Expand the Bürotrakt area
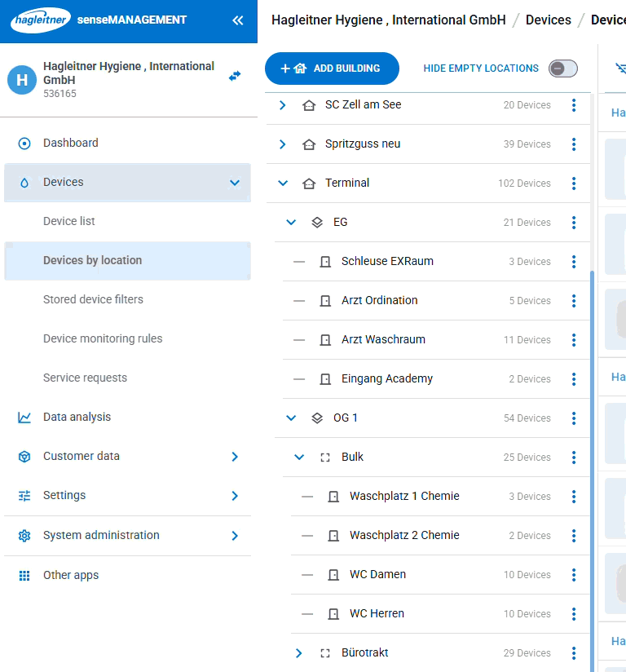The height and width of the screenshot is (672, 626). point(299,653)
